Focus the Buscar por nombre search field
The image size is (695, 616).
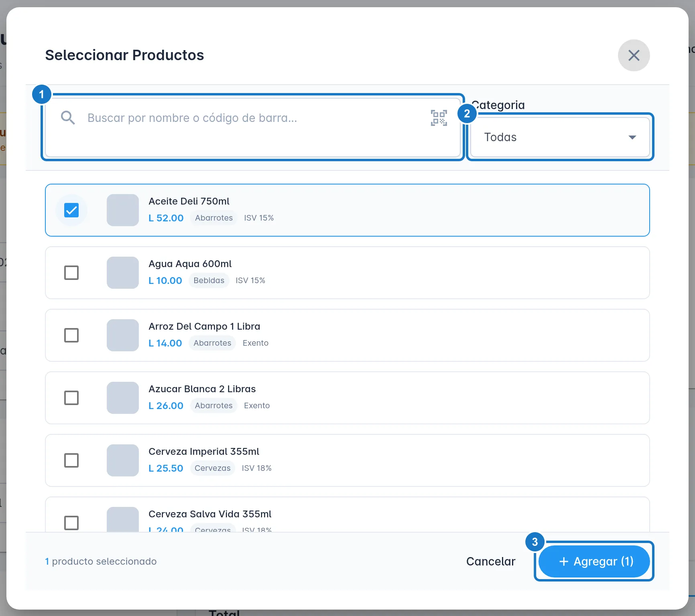coord(253,128)
